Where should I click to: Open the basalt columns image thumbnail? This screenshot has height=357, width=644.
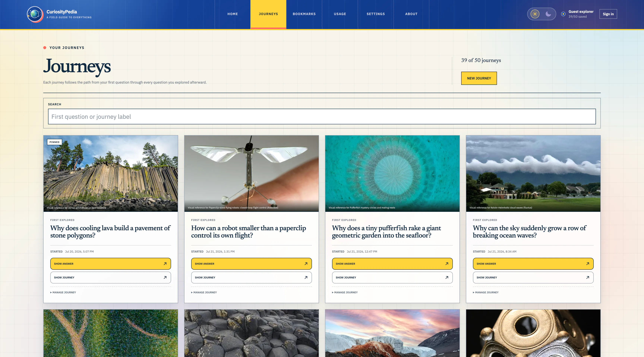111,173
